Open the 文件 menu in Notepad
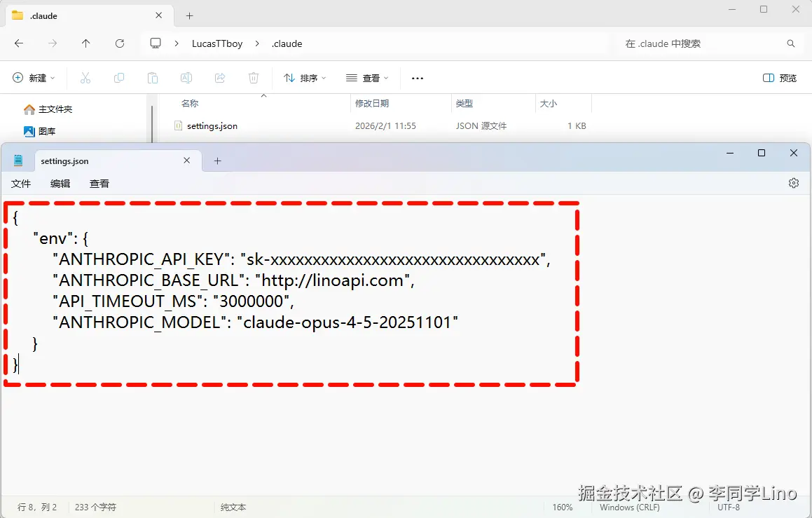 [21, 184]
